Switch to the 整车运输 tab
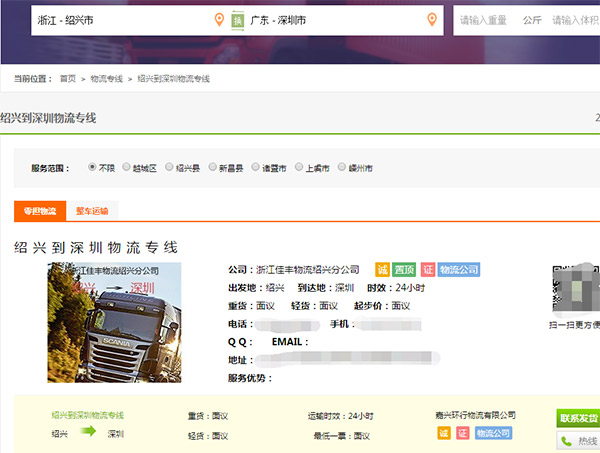The width and height of the screenshot is (600, 453). 92,211
